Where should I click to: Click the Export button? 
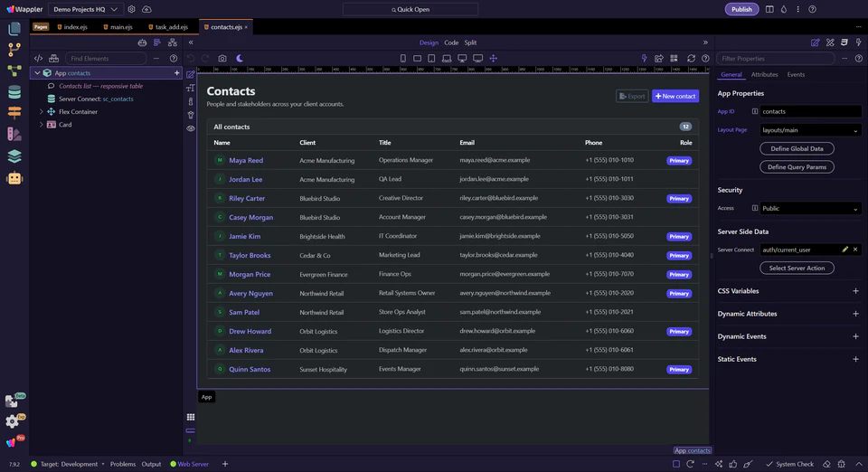pos(632,96)
